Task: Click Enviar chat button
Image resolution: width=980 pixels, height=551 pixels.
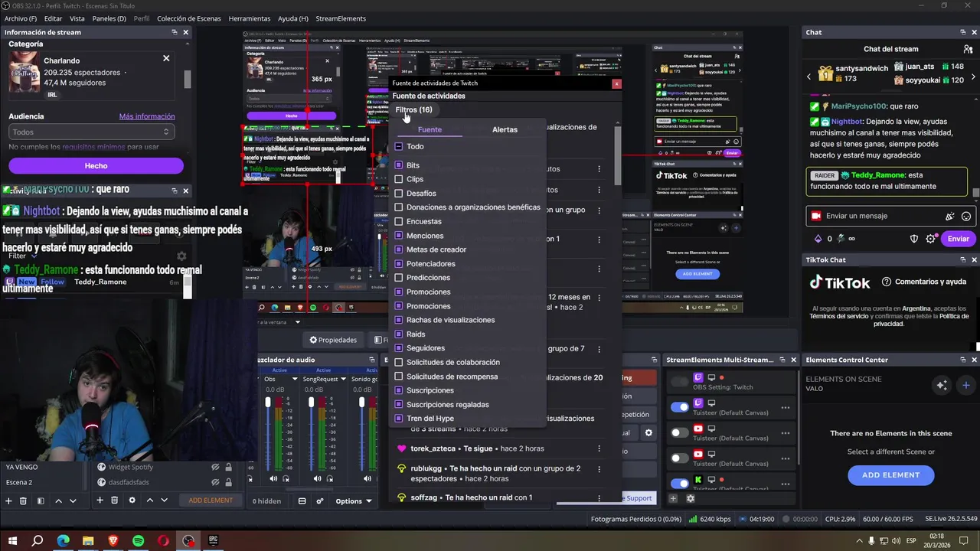Action: click(959, 239)
